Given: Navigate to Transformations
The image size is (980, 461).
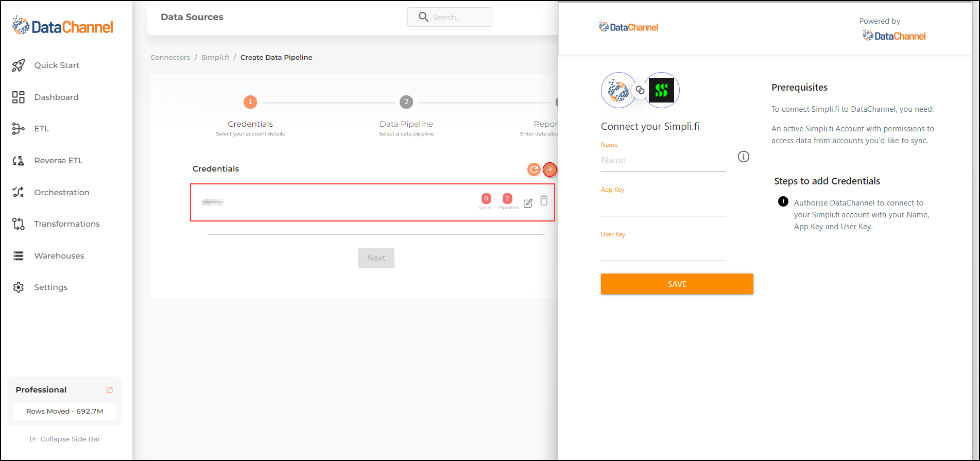Looking at the screenshot, I should pos(67,224).
